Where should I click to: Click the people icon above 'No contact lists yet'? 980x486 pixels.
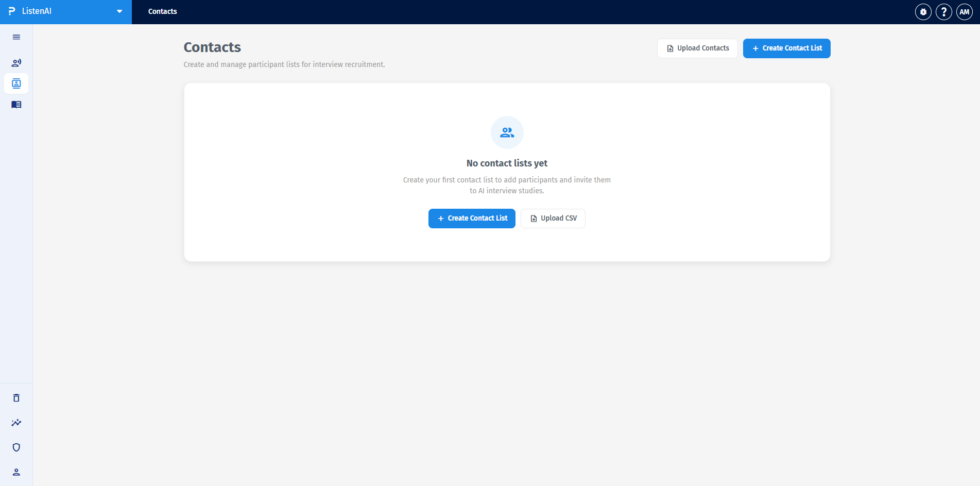click(x=507, y=132)
